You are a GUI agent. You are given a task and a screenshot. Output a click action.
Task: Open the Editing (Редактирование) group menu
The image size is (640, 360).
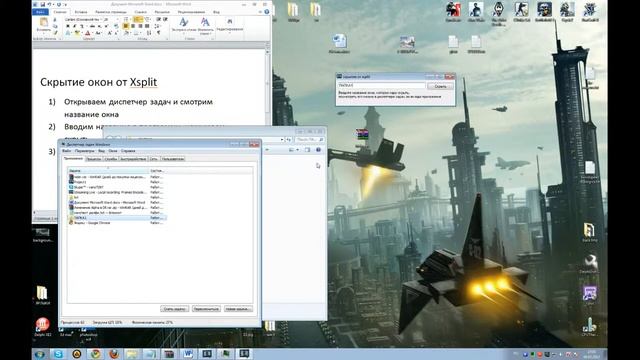[x=230, y=25]
